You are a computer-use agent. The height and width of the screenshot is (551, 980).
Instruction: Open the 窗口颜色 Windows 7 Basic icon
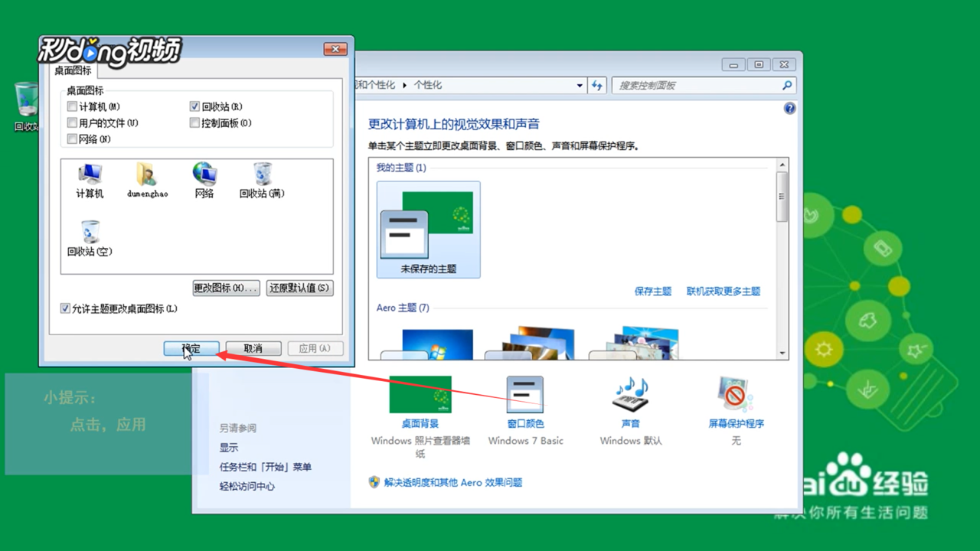click(x=524, y=394)
